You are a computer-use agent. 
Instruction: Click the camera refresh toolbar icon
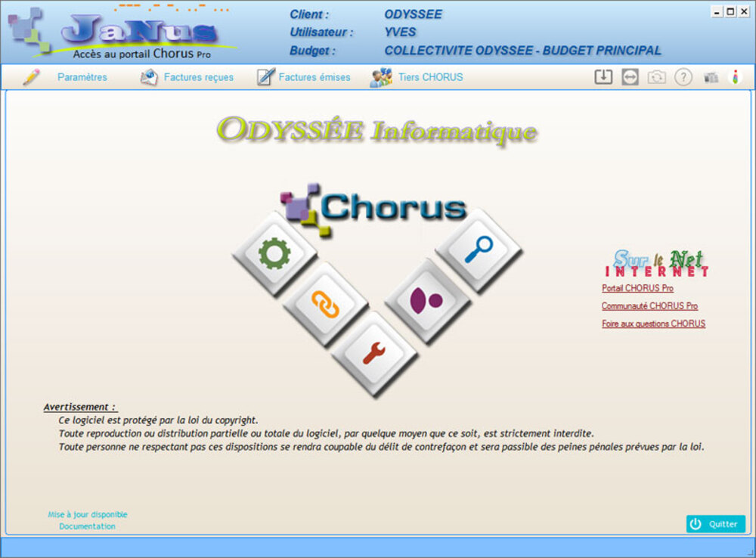tap(656, 77)
